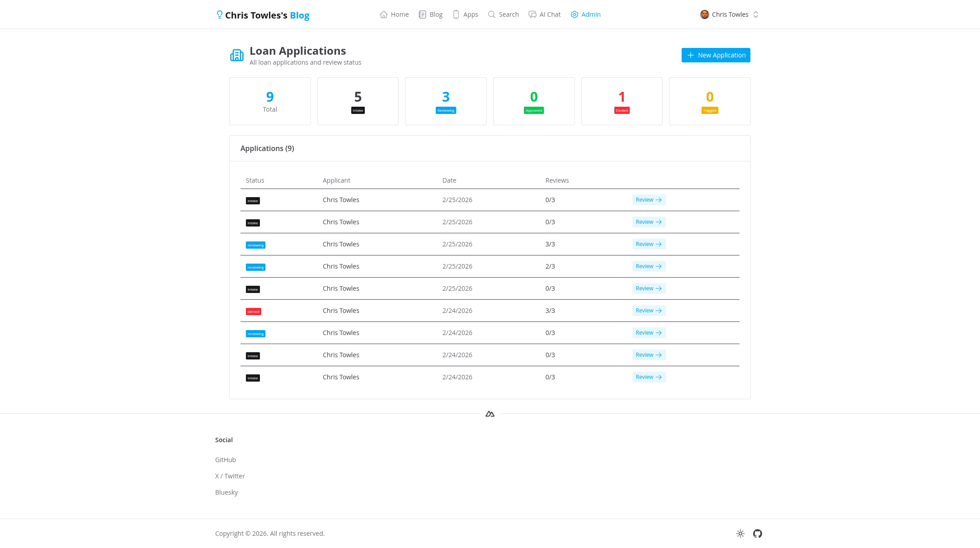
Task: Open the GitHub icon in the footer
Action: coord(757,534)
